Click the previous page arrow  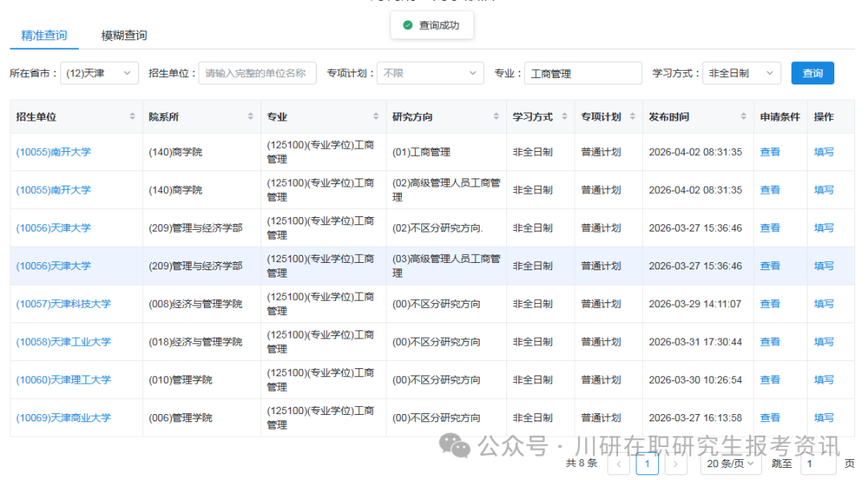[x=618, y=464]
